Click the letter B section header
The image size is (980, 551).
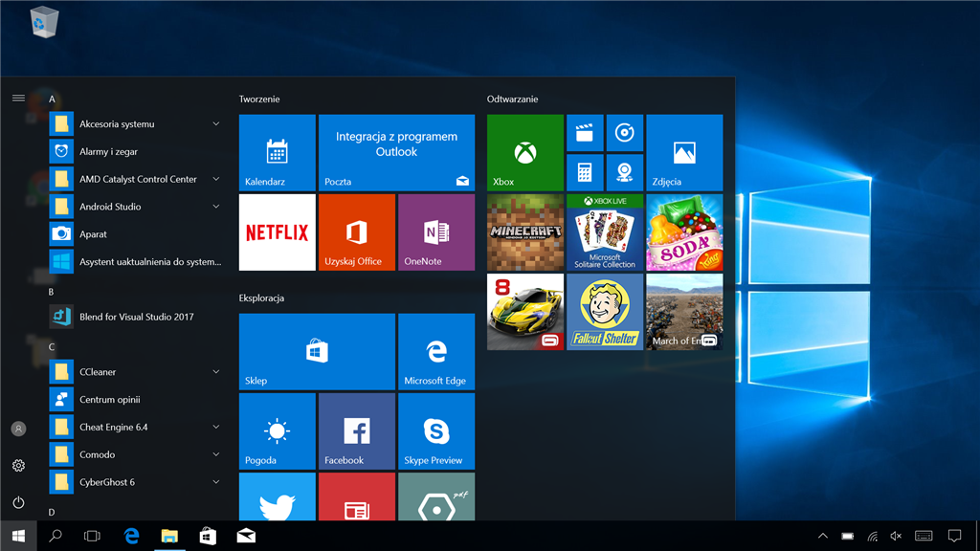pos(52,292)
